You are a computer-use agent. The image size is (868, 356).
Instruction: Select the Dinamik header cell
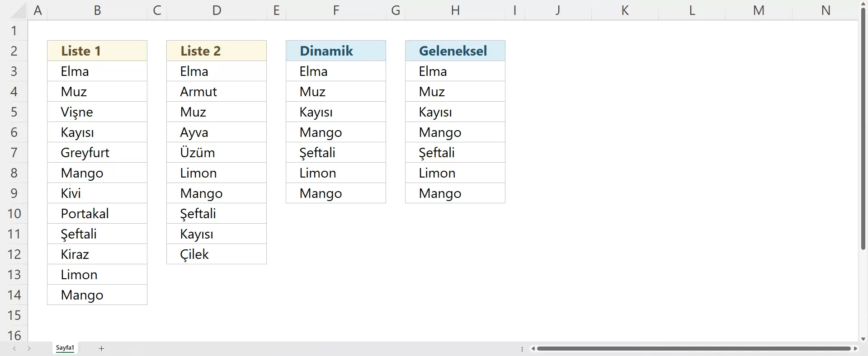pos(336,51)
